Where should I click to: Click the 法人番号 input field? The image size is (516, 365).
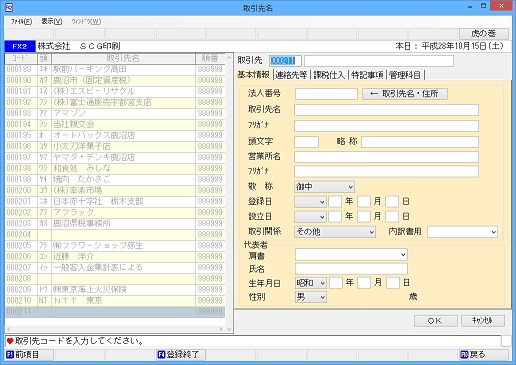326,94
